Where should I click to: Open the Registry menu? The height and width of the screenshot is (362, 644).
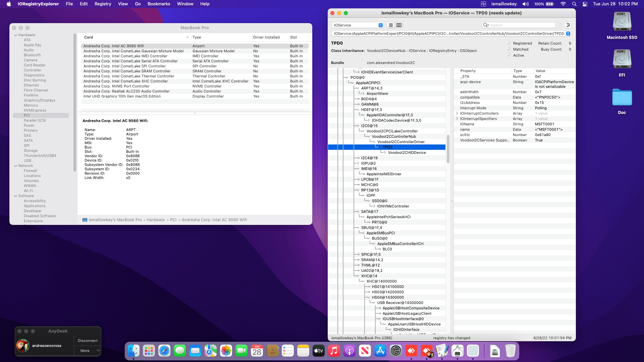pos(103,4)
